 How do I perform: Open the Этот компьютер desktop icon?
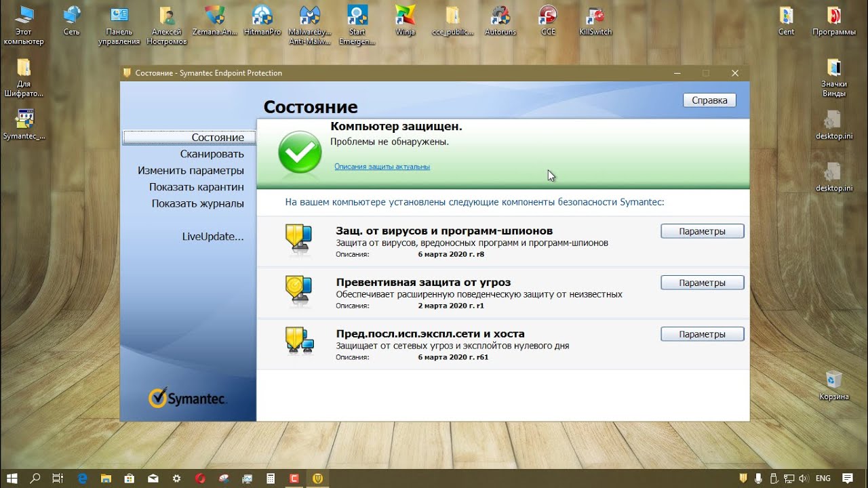click(x=24, y=25)
